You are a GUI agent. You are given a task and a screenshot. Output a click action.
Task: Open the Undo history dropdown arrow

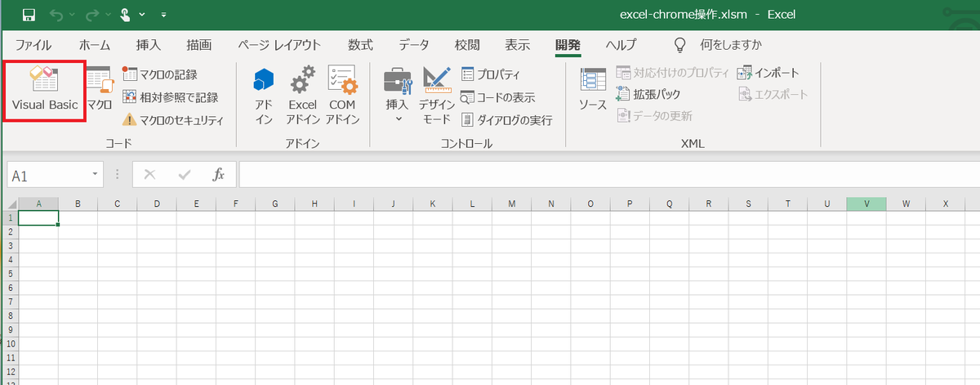(72, 15)
